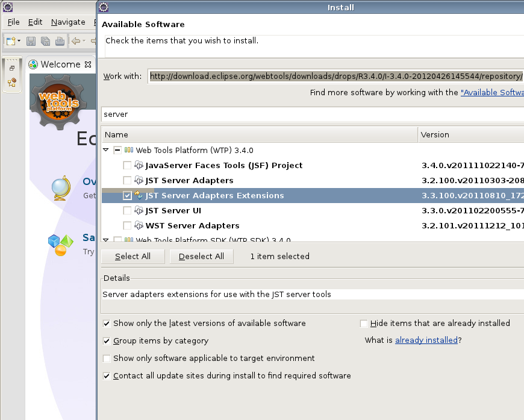Open the File menu

point(13,22)
